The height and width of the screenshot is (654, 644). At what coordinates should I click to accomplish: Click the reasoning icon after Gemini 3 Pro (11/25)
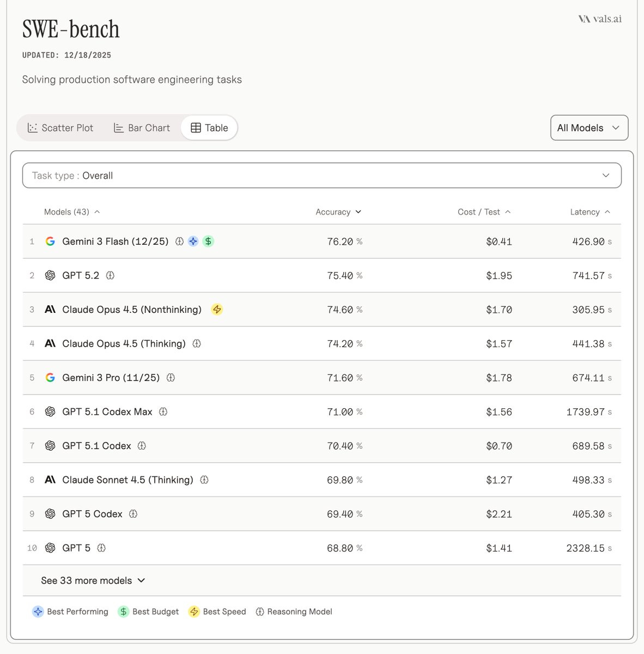tap(171, 378)
